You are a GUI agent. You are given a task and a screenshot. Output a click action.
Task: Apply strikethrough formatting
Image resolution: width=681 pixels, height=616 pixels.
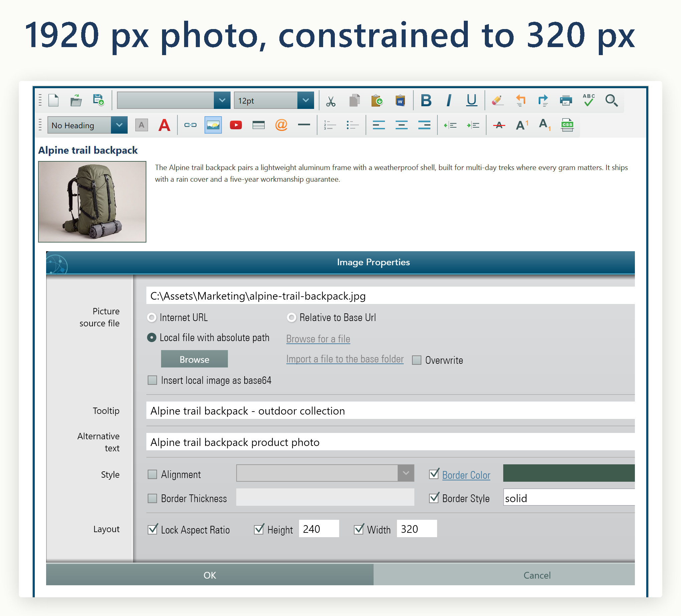pyautogui.click(x=499, y=125)
